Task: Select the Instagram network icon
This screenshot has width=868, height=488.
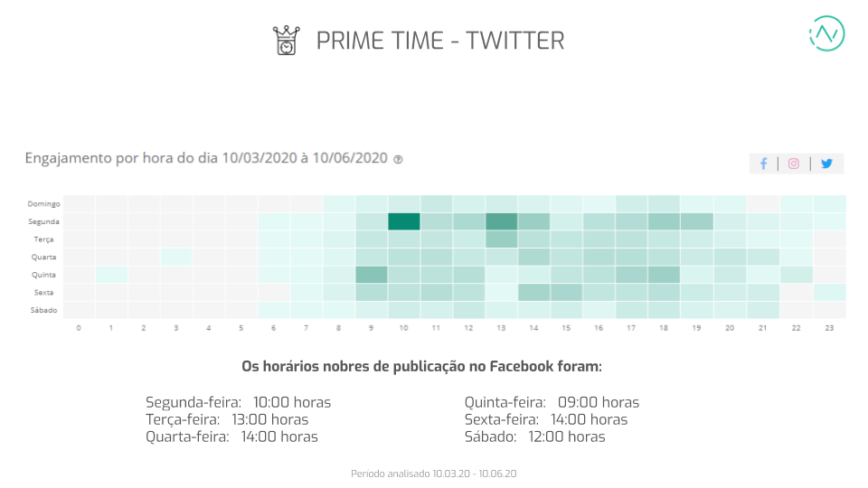Action: (x=793, y=164)
